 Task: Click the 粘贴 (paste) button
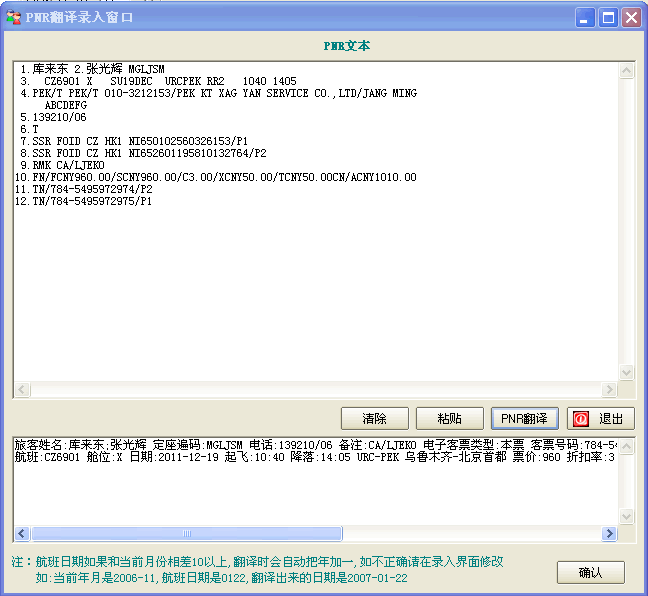click(449, 419)
